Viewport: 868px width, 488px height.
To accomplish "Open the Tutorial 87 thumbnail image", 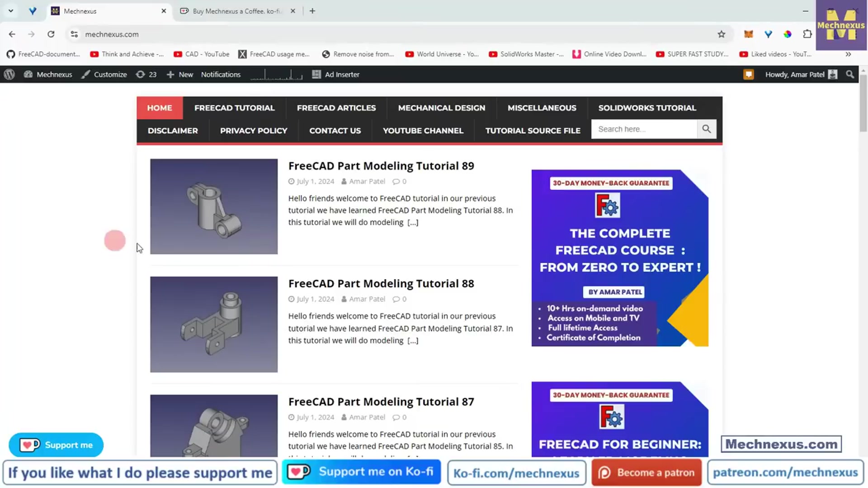I will [214, 426].
